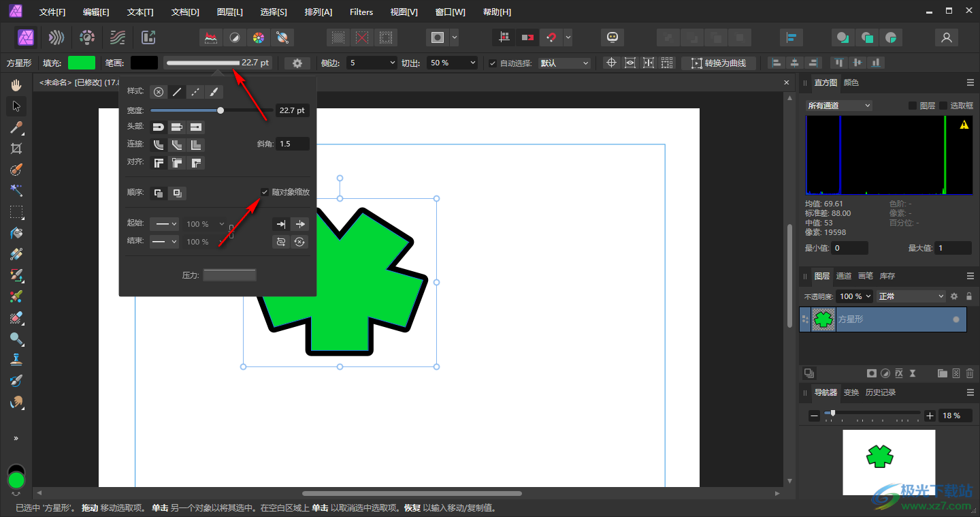The width and height of the screenshot is (980, 517).
Task: Select the Crop tool in left toolbar
Action: (x=17, y=148)
